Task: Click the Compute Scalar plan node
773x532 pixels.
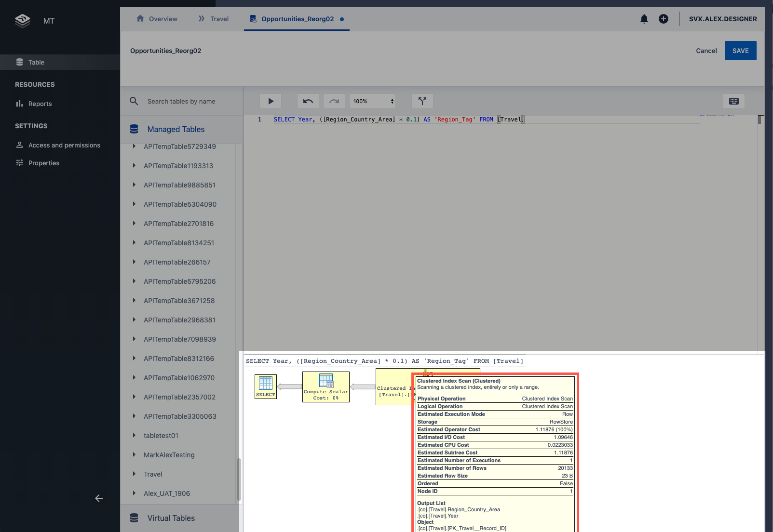Action: [325, 386]
